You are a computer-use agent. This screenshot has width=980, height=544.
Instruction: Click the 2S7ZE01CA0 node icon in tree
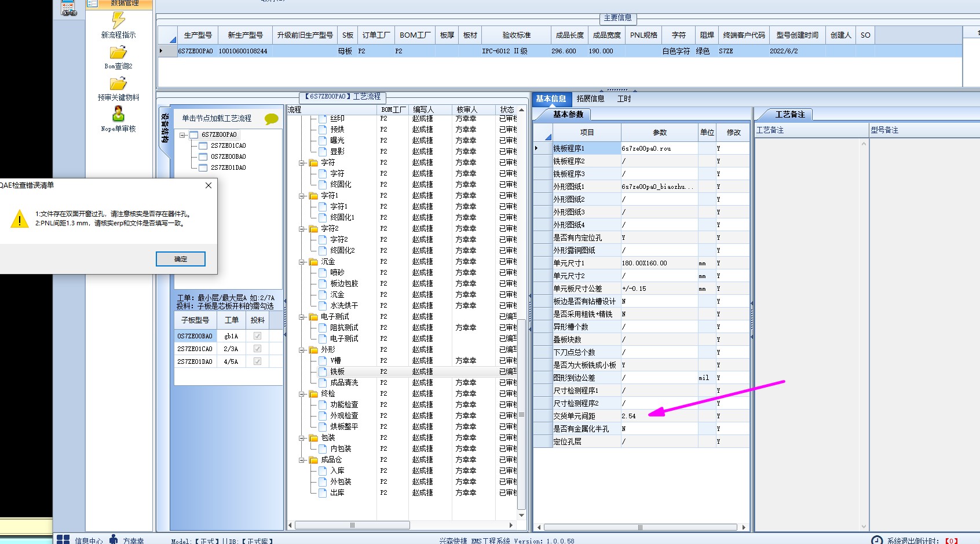coord(203,146)
